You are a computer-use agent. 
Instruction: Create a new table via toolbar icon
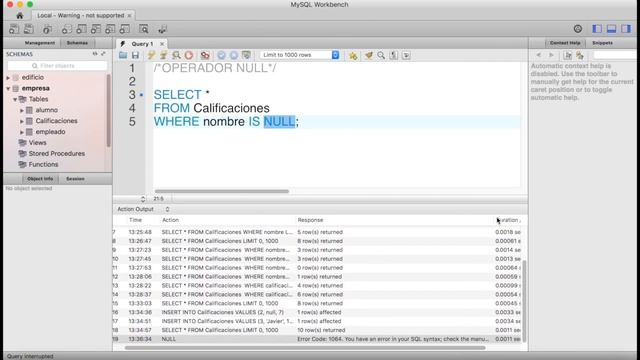tap(81, 29)
